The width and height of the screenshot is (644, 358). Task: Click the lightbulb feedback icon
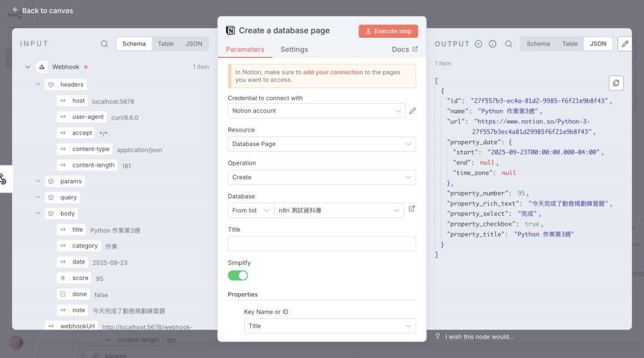click(438, 336)
